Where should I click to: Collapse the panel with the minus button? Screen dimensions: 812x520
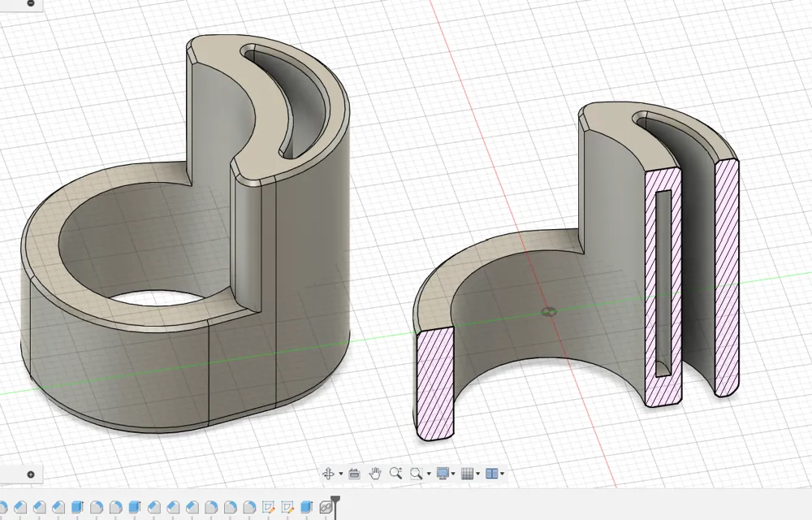tap(31, 3)
